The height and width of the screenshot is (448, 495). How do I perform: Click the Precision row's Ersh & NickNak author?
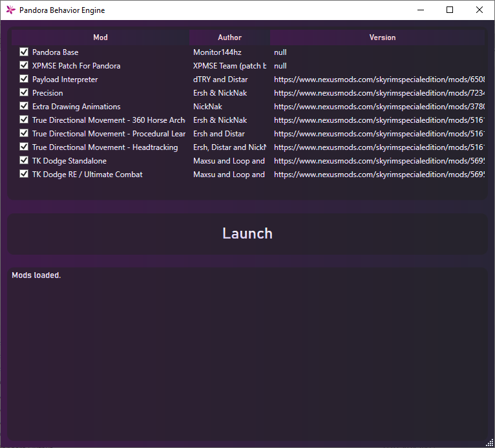220,93
